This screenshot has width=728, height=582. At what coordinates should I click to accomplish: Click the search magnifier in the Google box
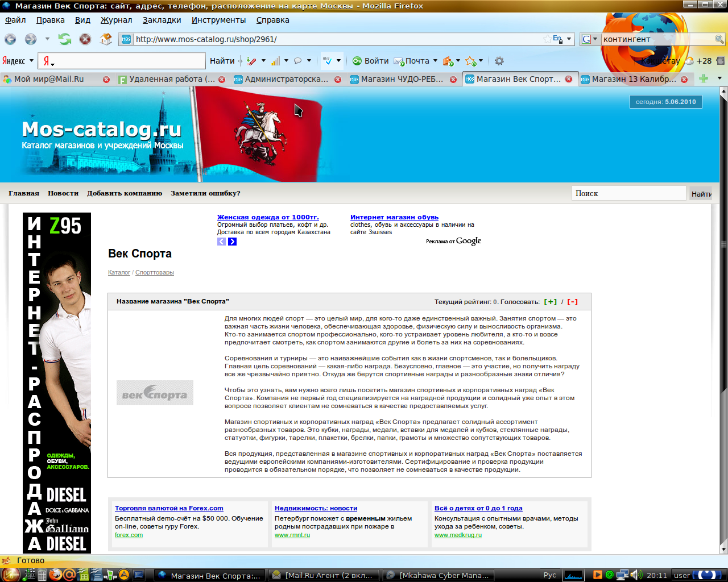(719, 39)
